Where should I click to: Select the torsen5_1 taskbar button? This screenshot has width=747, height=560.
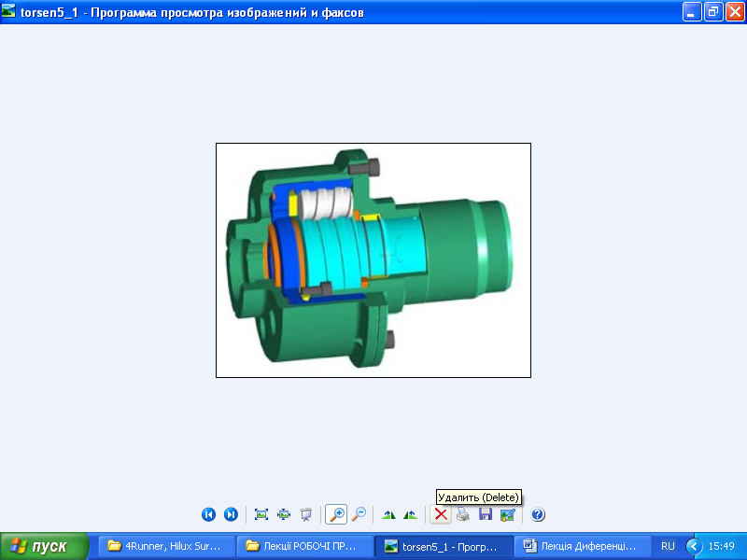pos(444,546)
